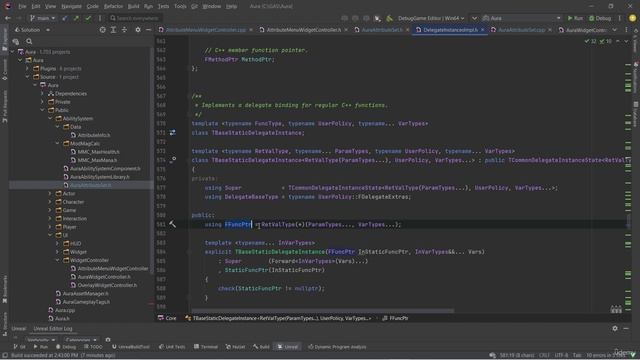
Task: Open the UnrealBuildTool window
Action: (131, 347)
